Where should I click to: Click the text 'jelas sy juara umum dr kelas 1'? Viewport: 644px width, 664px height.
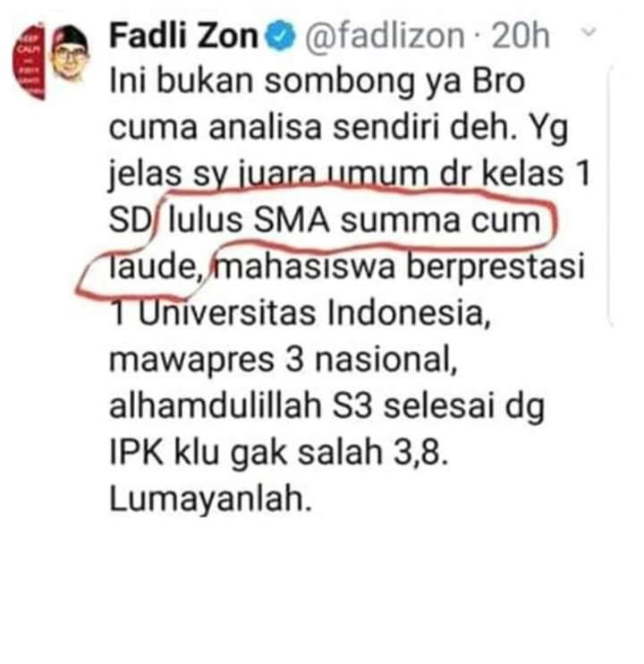[x=350, y=175]
